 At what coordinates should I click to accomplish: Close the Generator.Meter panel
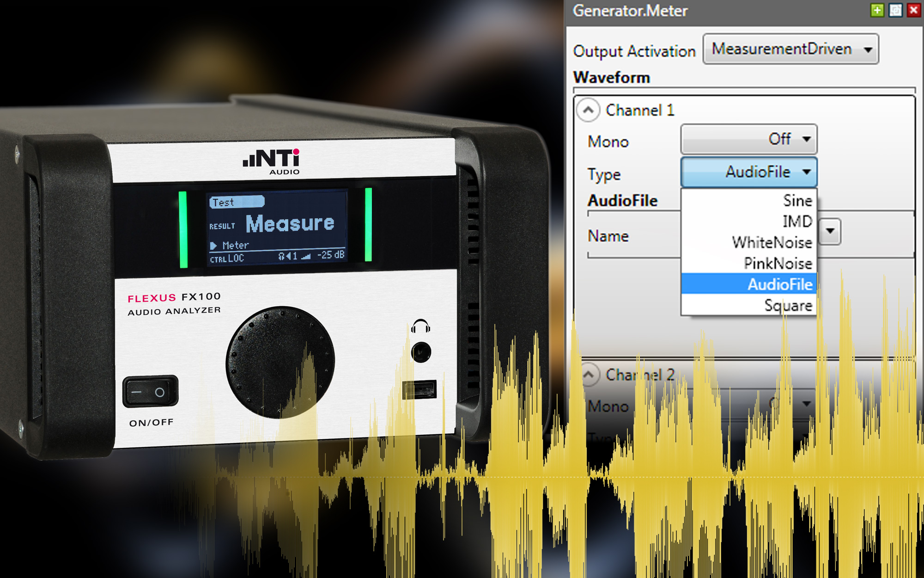tap(913, 10)
